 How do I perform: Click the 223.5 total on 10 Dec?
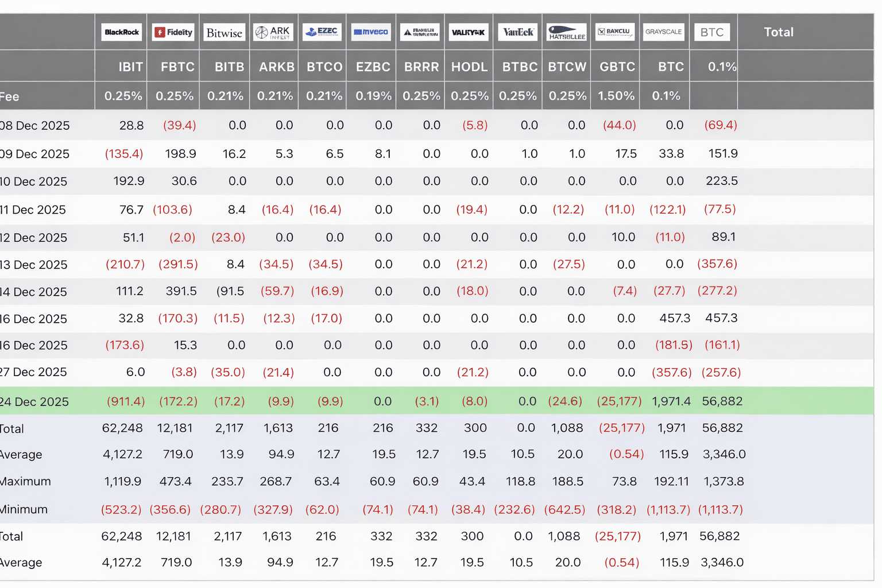[x=722, y=181]
